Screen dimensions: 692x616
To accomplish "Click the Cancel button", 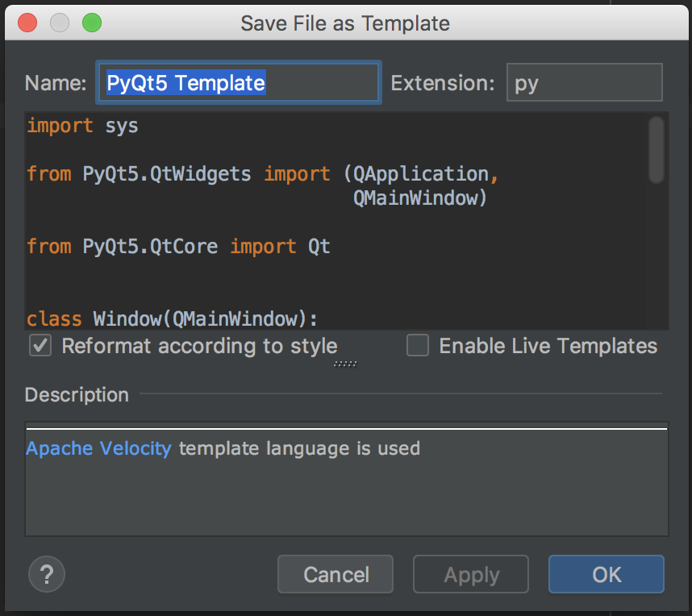I will (x=336, y=574).
